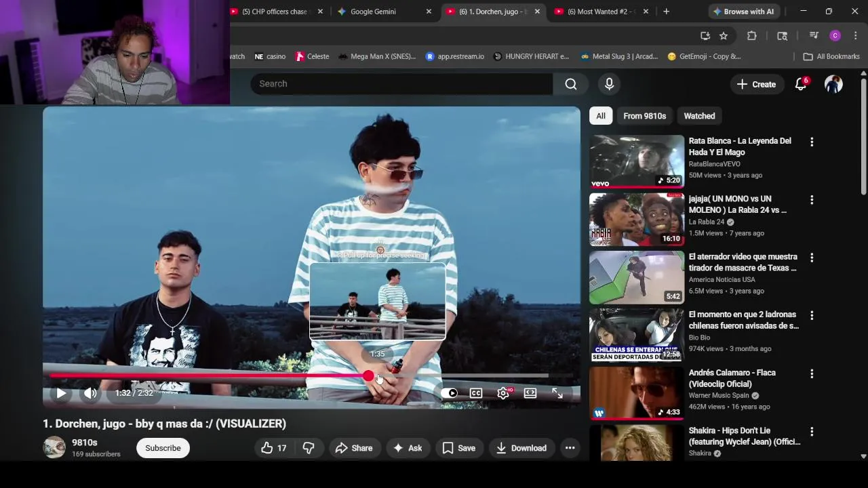Install the page as an app from the address bar
This screenshot has height=488, width=868.
(x=705, y=36)
